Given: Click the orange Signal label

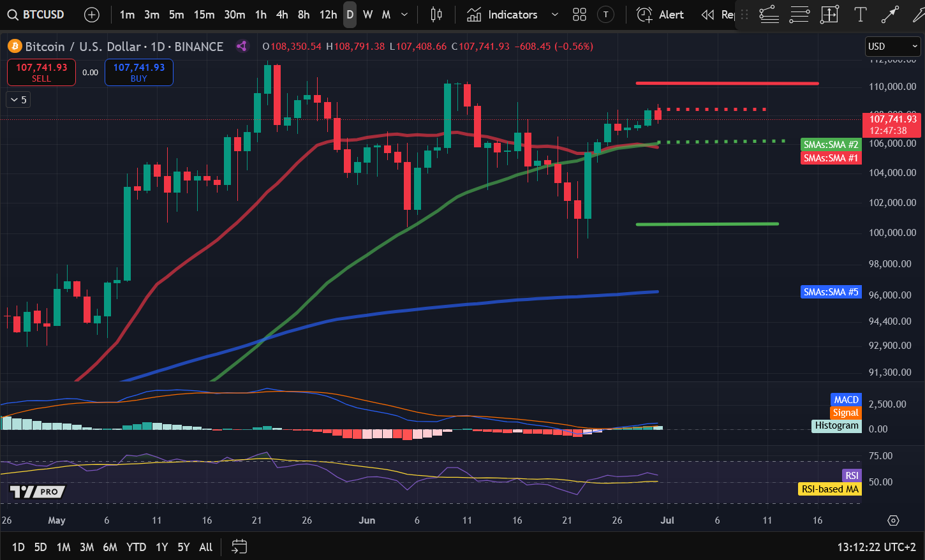Looking at the screenshot, I should (845, 413).
